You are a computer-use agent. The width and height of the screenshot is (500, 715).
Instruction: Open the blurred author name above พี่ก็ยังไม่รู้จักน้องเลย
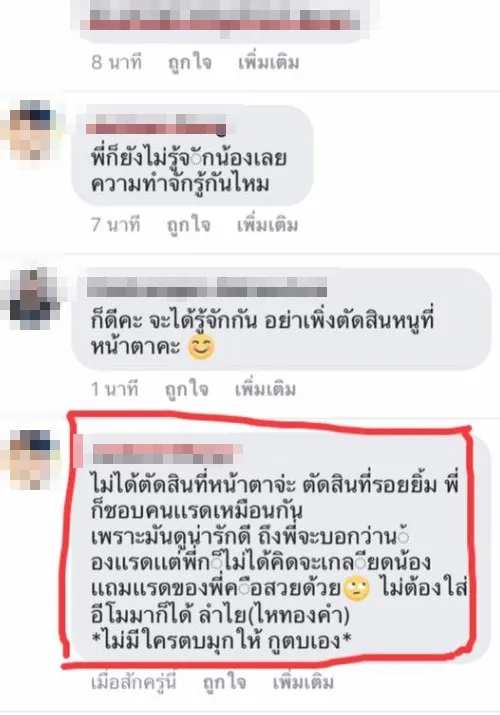156,124
